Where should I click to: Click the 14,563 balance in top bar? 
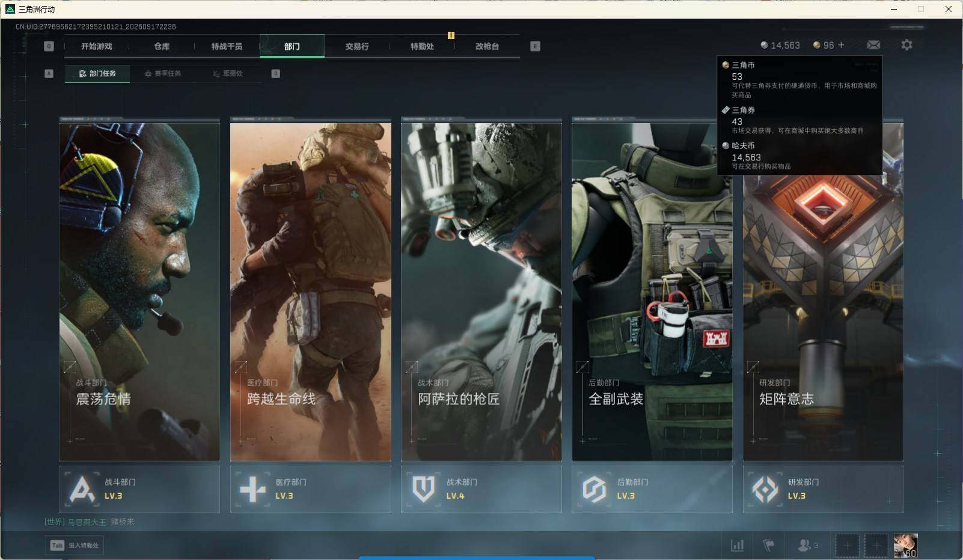(x=780, y=45)
